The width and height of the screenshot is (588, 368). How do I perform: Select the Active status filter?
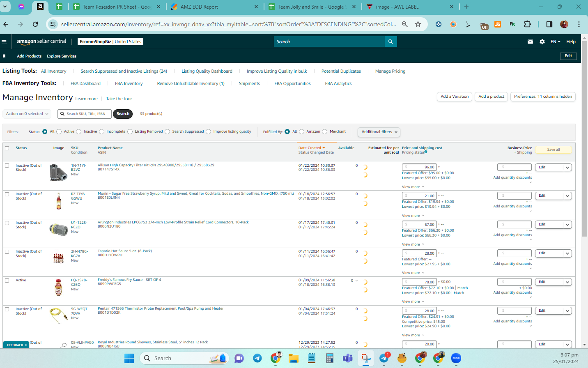[59, 132]
